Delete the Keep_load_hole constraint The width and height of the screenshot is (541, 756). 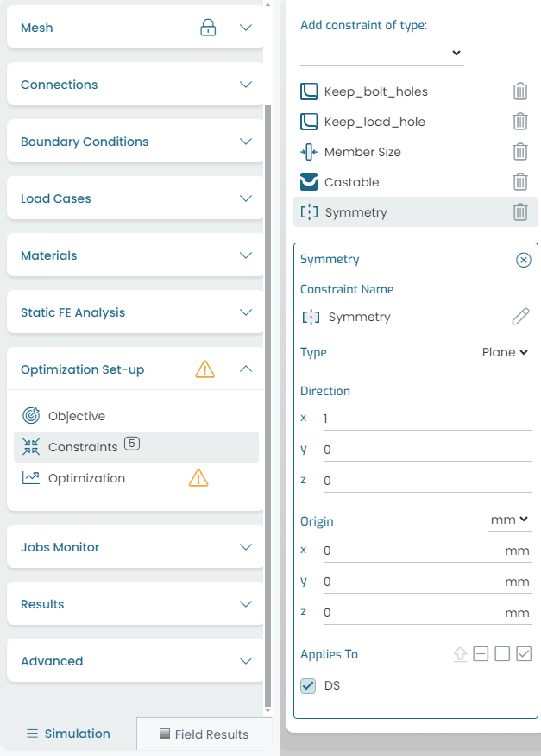519,122
